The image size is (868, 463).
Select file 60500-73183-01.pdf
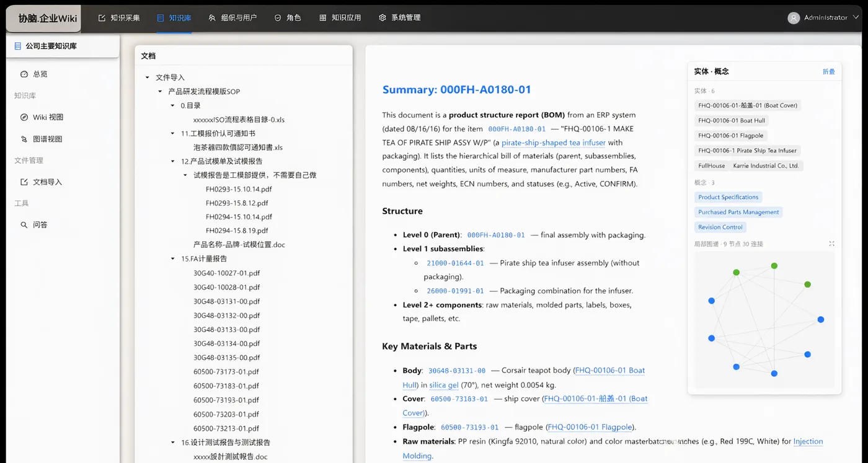point(226,386)
